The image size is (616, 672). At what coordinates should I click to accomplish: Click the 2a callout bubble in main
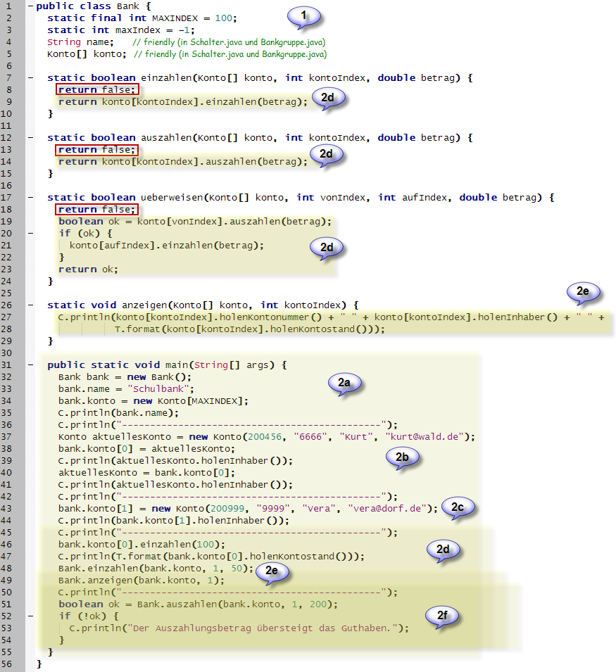point(344,383)
